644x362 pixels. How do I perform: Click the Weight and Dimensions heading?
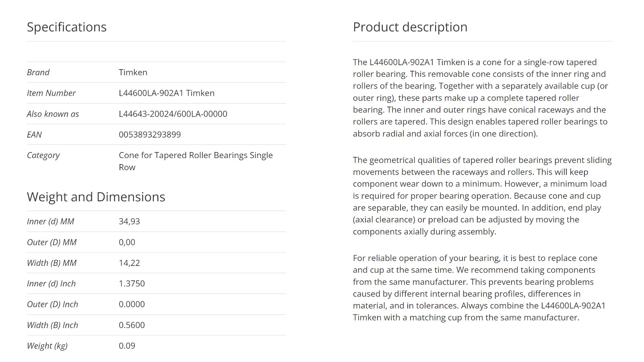96,197
